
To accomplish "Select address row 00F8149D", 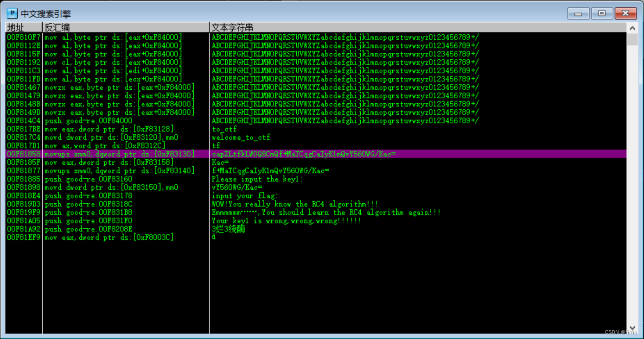I will pos(24,112).
